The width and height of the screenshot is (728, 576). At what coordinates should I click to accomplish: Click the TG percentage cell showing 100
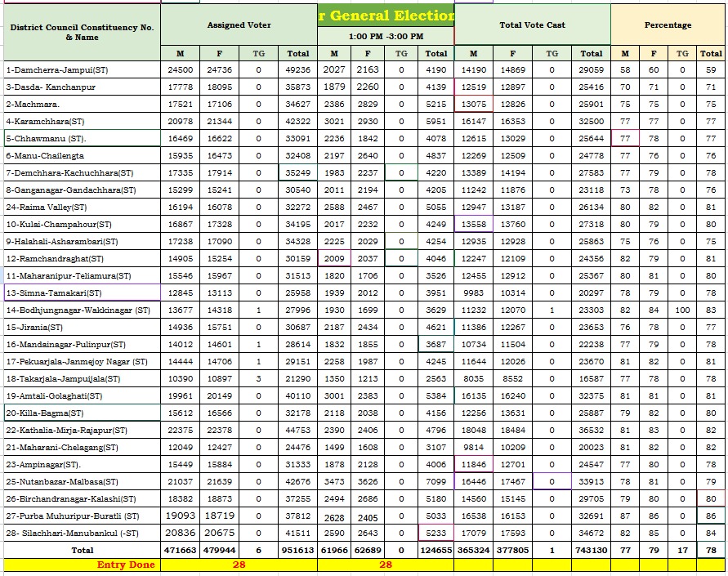pos(682,310)
